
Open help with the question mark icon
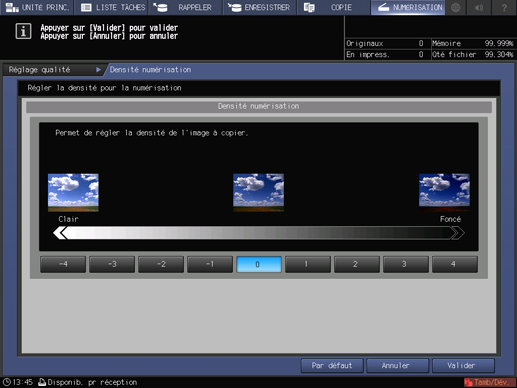(x=504, y=7)
